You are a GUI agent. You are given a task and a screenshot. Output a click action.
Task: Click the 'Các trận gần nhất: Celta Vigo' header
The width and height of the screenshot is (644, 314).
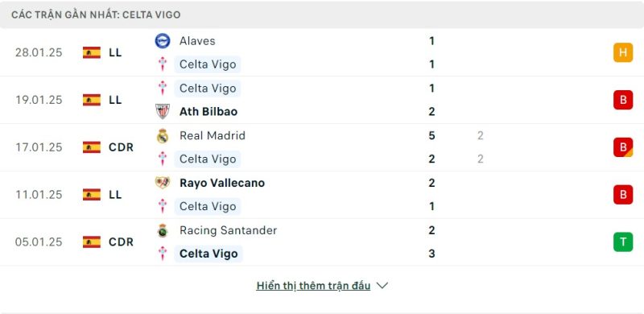point(96,14)
